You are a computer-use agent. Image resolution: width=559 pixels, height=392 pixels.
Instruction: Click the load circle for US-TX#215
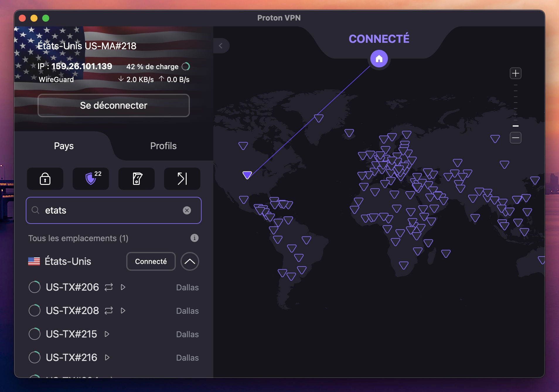35,334
